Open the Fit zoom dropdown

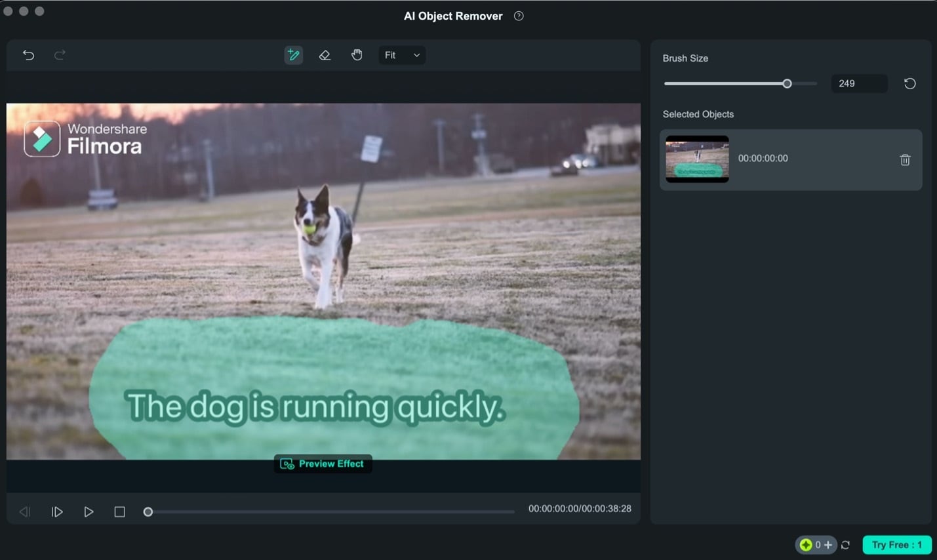tap(402, 55)
